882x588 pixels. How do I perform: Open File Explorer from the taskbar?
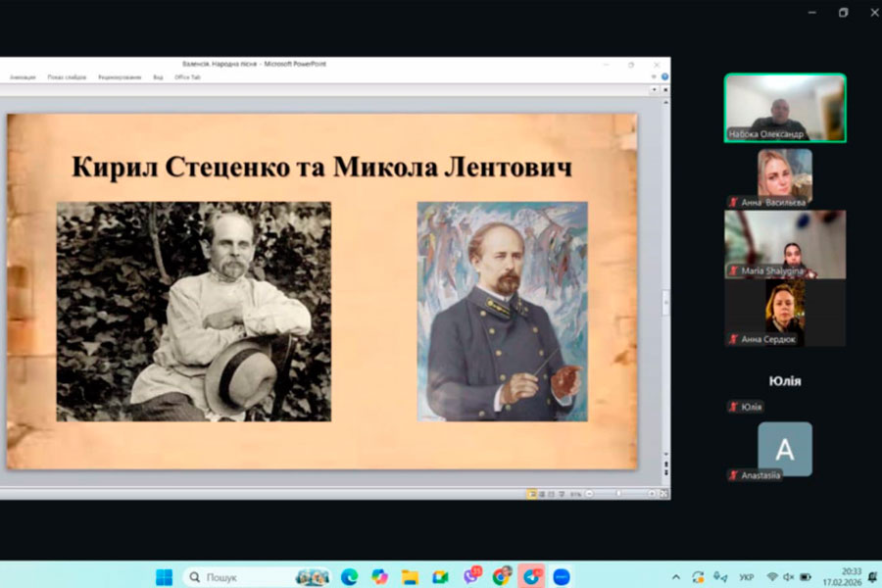[x=410, y=577]
